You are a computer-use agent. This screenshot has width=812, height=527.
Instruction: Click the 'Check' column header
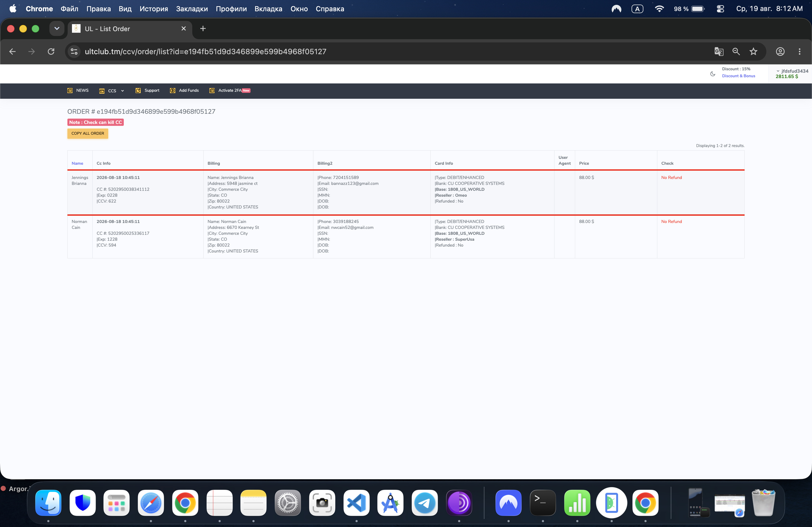pyautogui.click(x=667, y=163)
